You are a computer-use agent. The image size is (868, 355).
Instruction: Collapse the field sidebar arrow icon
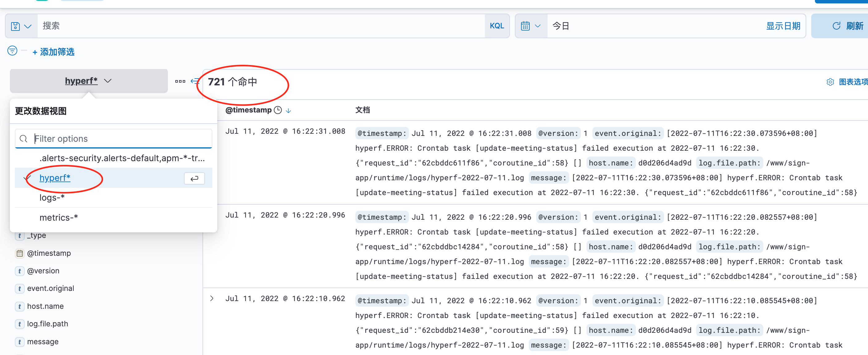coord(195,81)
